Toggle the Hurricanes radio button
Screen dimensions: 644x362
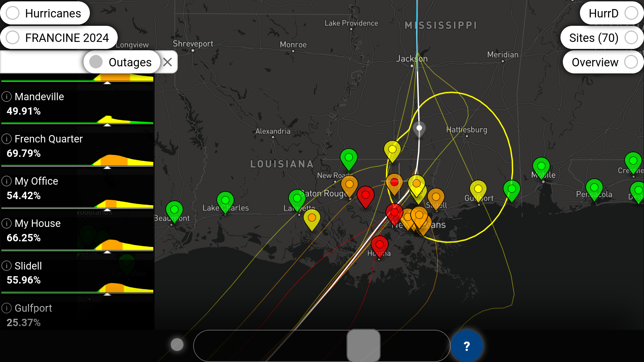tap(13, 13)
